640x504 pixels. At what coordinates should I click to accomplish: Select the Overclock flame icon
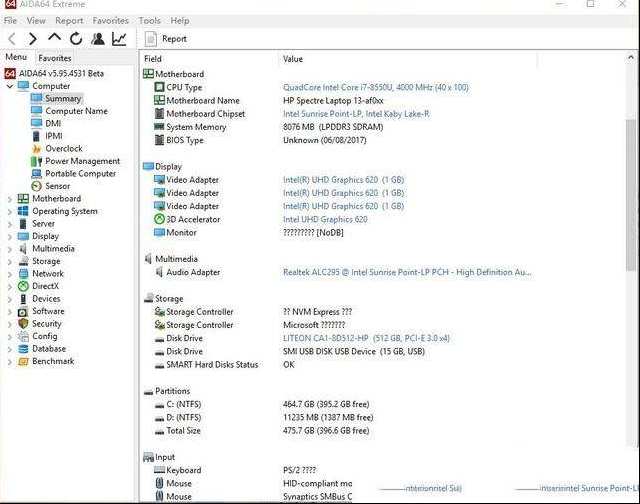(x=36, y=149)
